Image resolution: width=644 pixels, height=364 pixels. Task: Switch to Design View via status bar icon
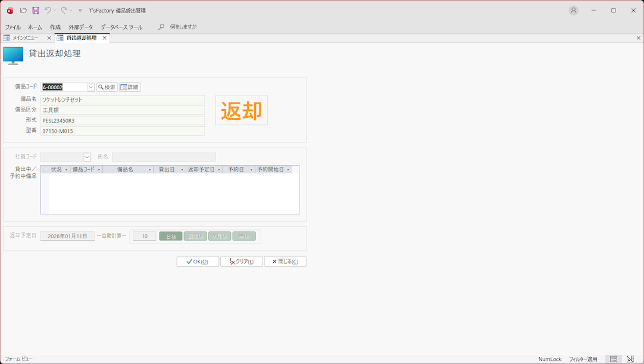[x=630, y=359]
